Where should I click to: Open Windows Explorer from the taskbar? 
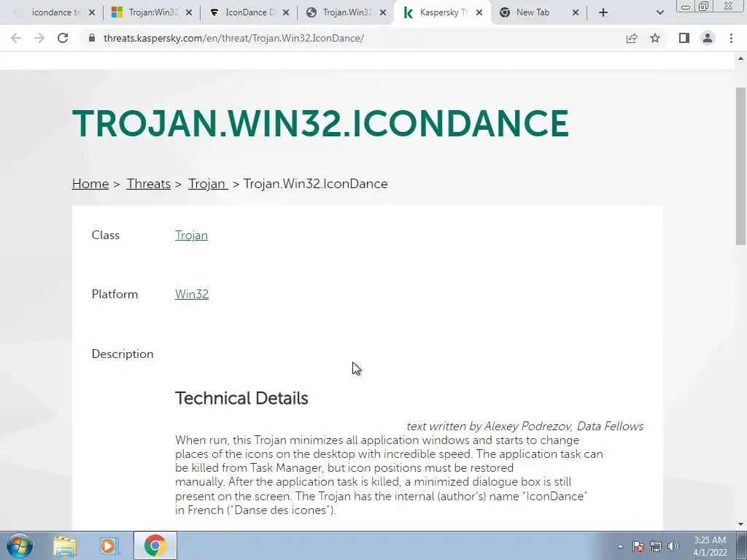tap(65, 546)
